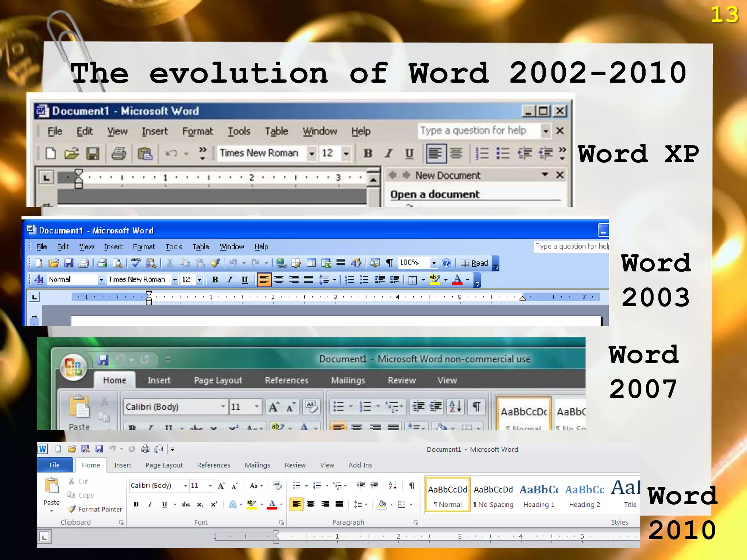Screen dimensions: 747x560
Task: Open the Table menu in Word 2003
Action: [201, 247]
